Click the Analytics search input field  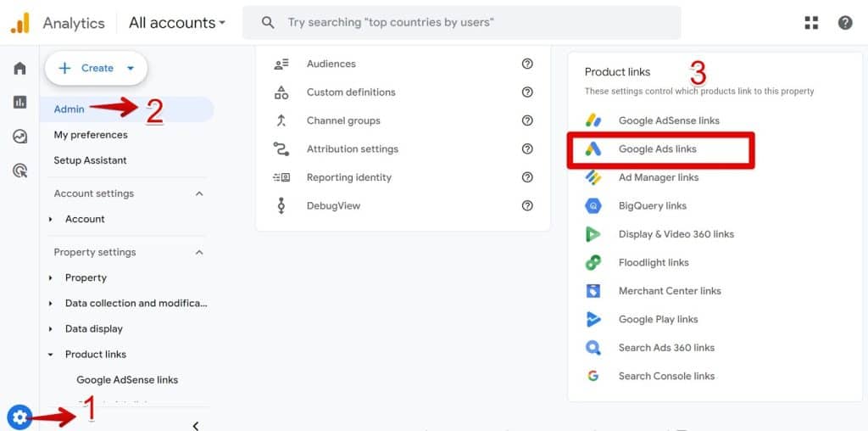coord(462,23)
